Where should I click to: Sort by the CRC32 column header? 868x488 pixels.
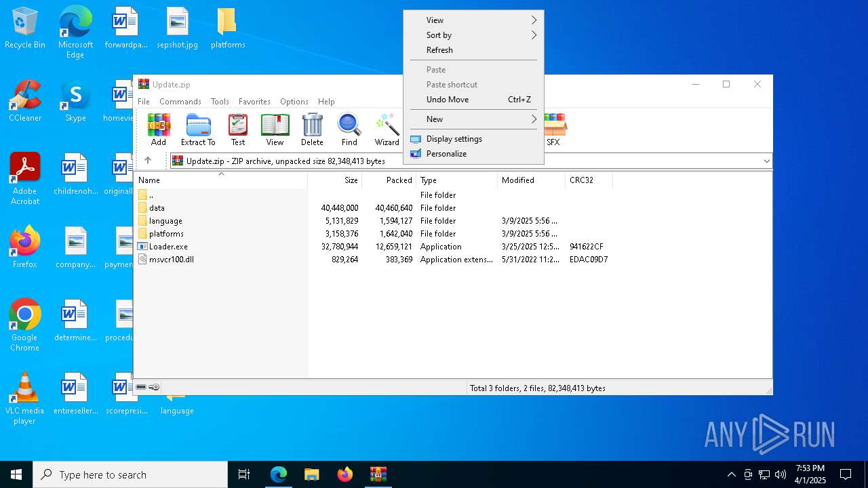tap(589, 180)
